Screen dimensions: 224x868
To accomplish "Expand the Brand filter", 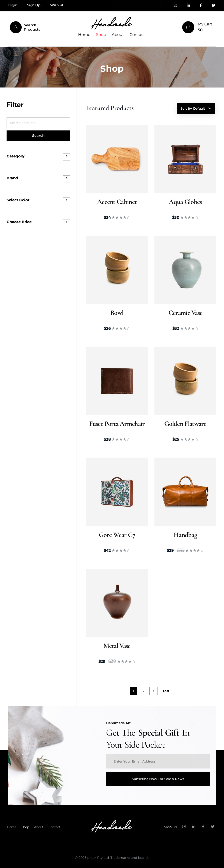I will point(66,179).
